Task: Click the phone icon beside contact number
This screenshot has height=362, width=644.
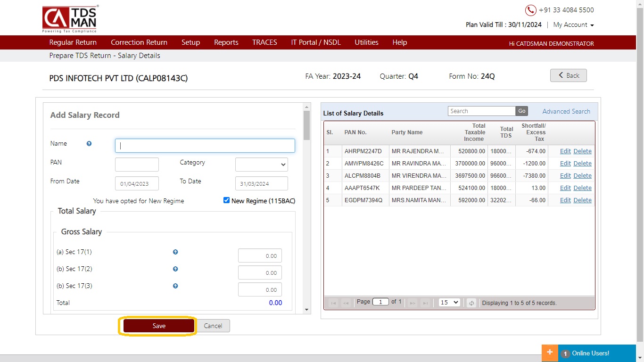Action: (531, 10)
